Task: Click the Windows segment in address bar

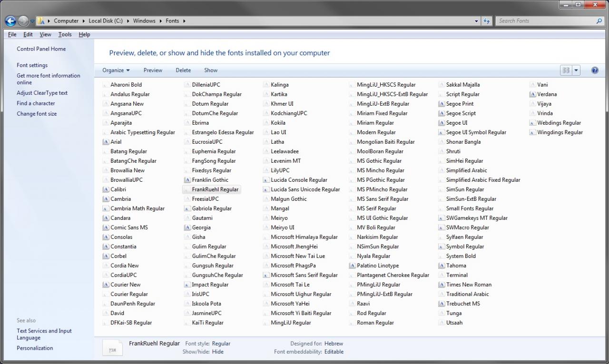Action: tap(144, 21)
